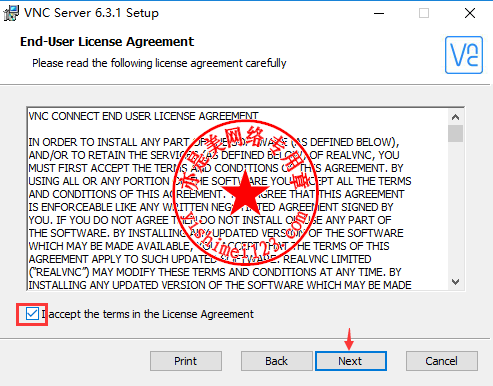The image size is (493, 386).
Task: Click the installer icon in the title bar
Action: pyautogui.click(x=11, y=13)
